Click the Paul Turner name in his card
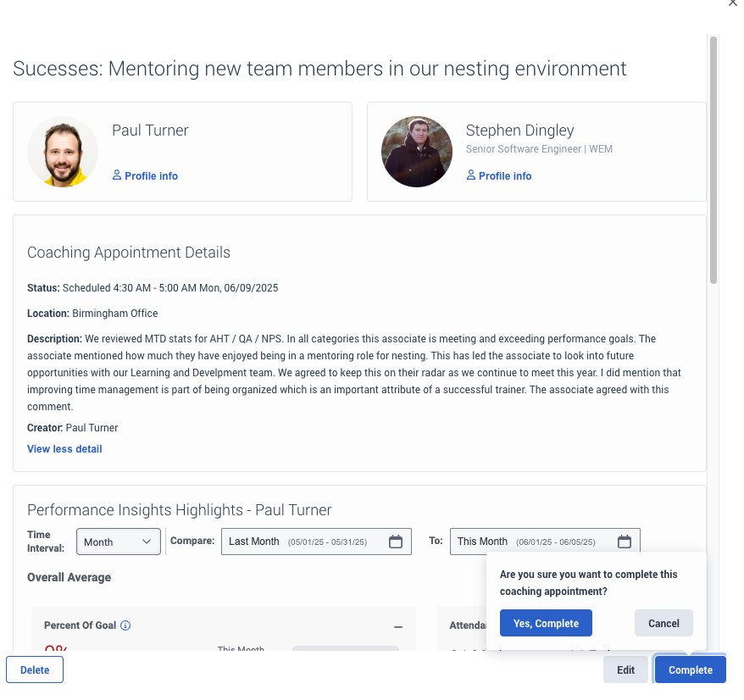Screen dimensions: 744x700 coord(150,130)
